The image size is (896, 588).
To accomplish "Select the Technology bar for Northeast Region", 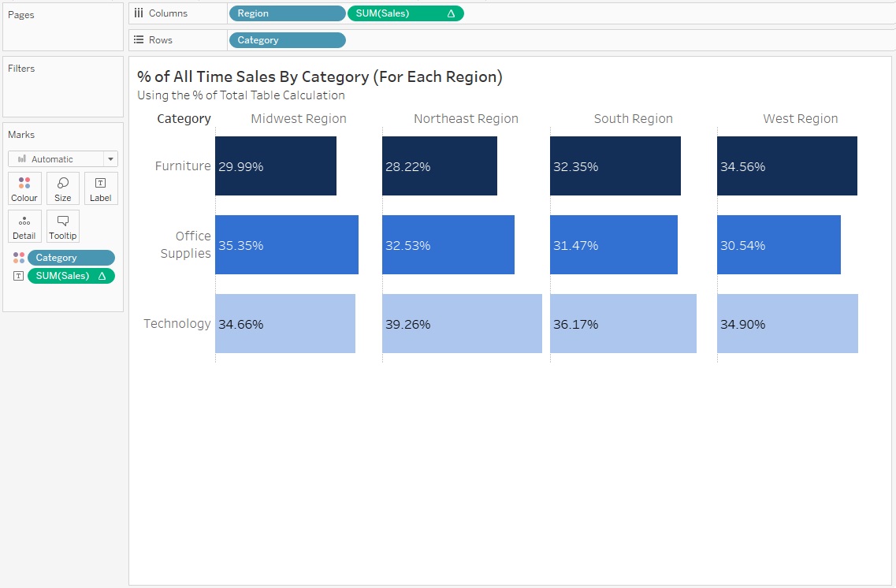I will coord(462,324).
